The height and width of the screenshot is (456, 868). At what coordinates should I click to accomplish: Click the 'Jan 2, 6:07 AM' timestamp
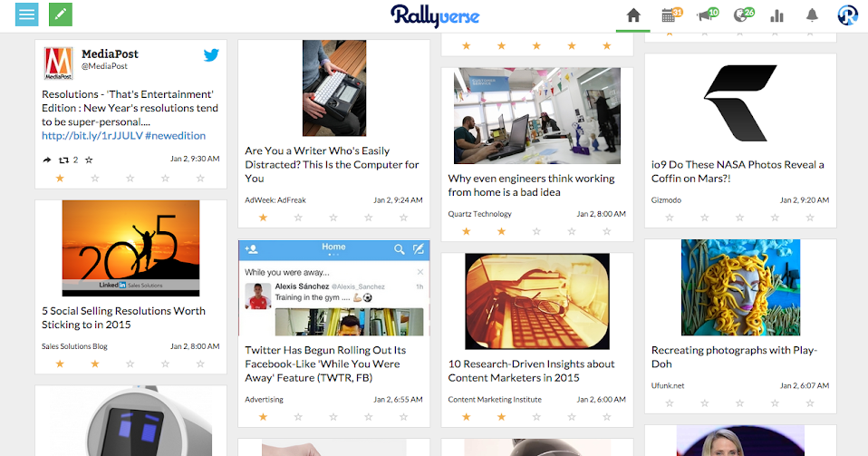(805, 385)
